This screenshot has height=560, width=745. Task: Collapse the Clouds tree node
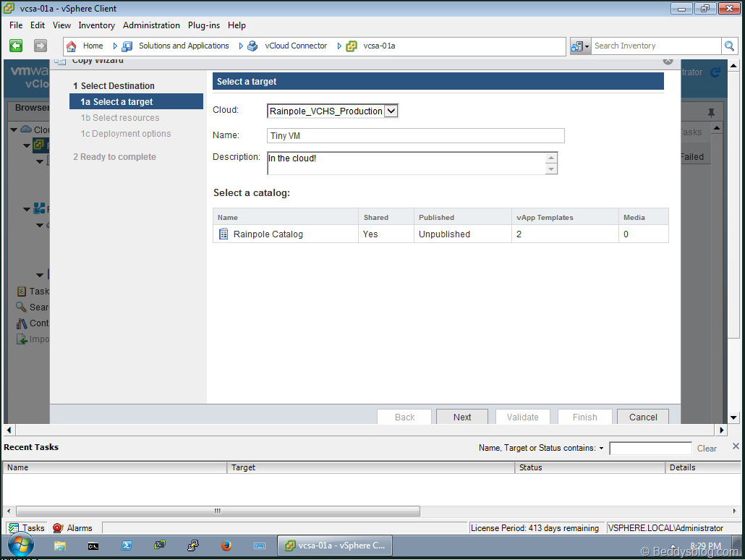pyautogui.click(x=14, y=130)
